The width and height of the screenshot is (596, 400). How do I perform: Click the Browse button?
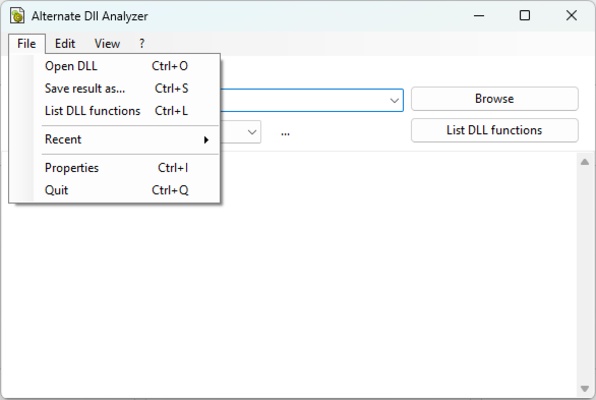(495, 99)
